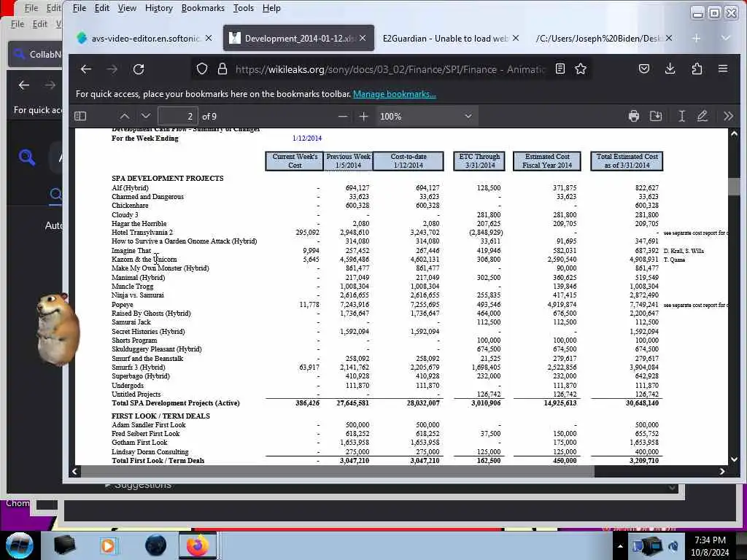Open site security padlock info

[x=222, y=69]
